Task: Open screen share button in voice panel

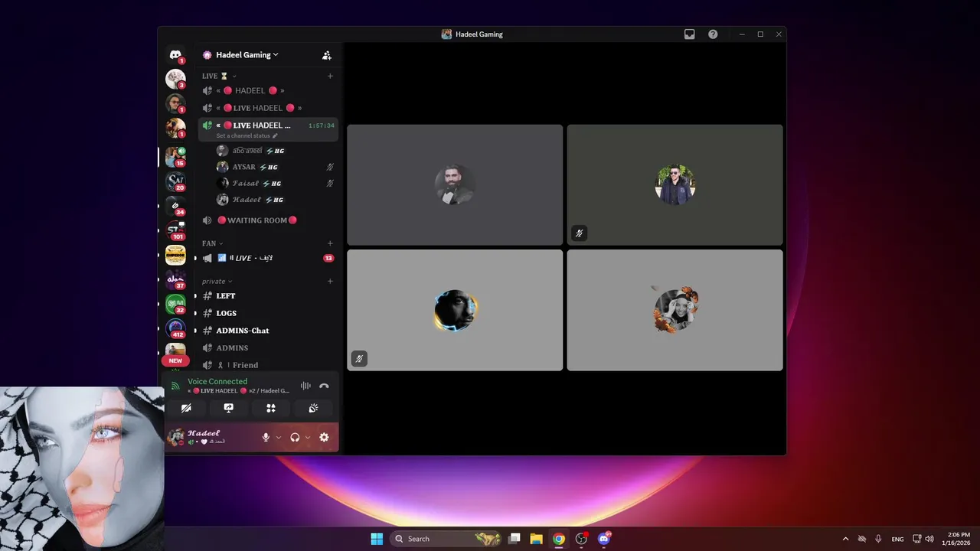Action: 228,409
